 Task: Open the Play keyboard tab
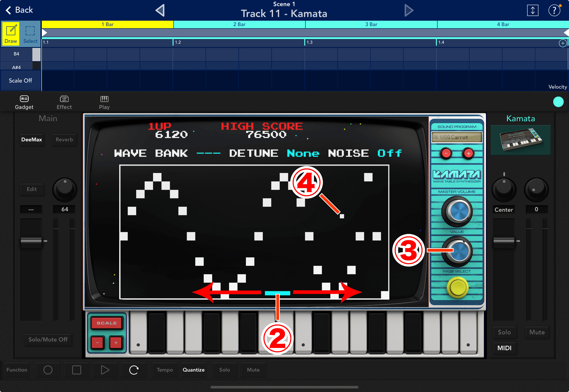pos(104,102)
